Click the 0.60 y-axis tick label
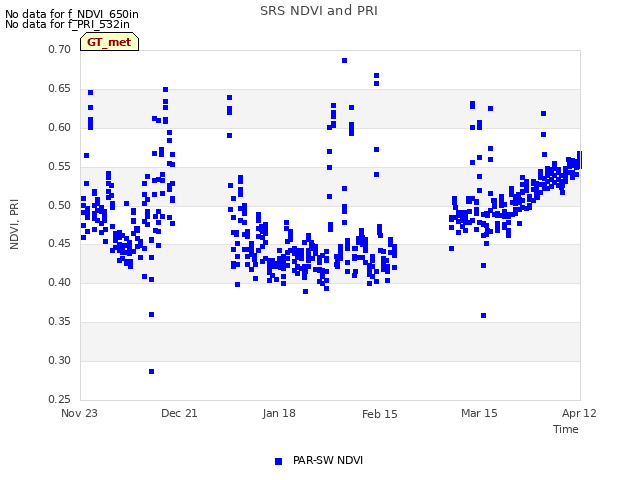The image size is (640, 480). [x=60, y=127]
